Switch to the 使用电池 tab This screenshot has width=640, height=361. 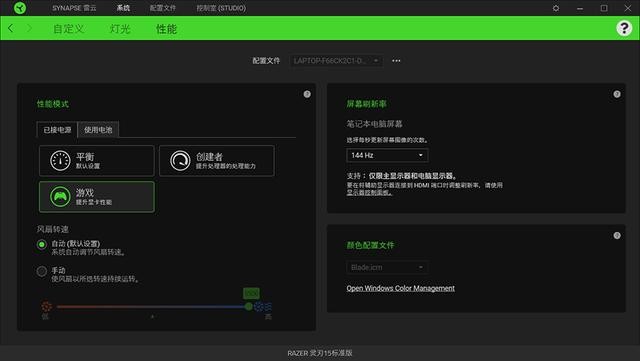point(98,130)
